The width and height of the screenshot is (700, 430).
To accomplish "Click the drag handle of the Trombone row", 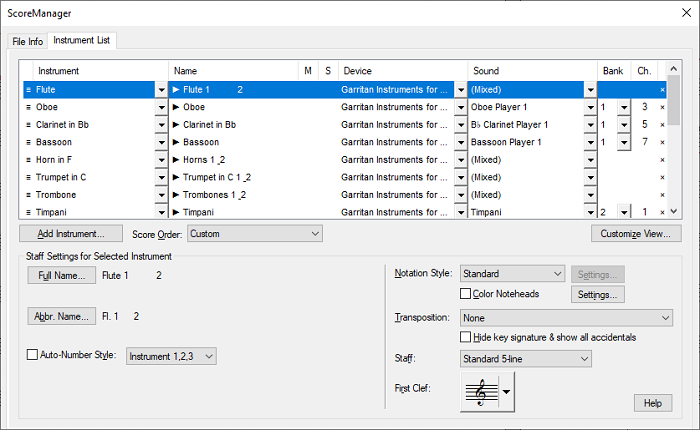I will (x=28, y=195).
